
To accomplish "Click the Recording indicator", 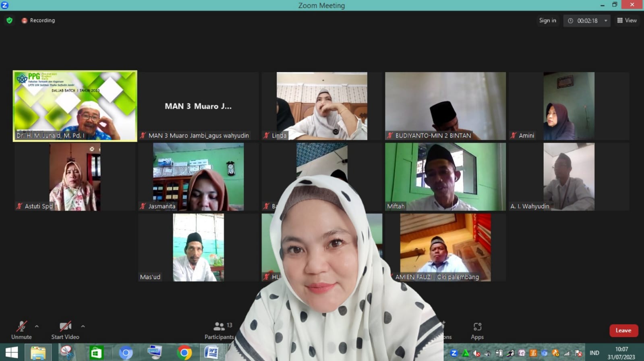I will click(38, 20).
